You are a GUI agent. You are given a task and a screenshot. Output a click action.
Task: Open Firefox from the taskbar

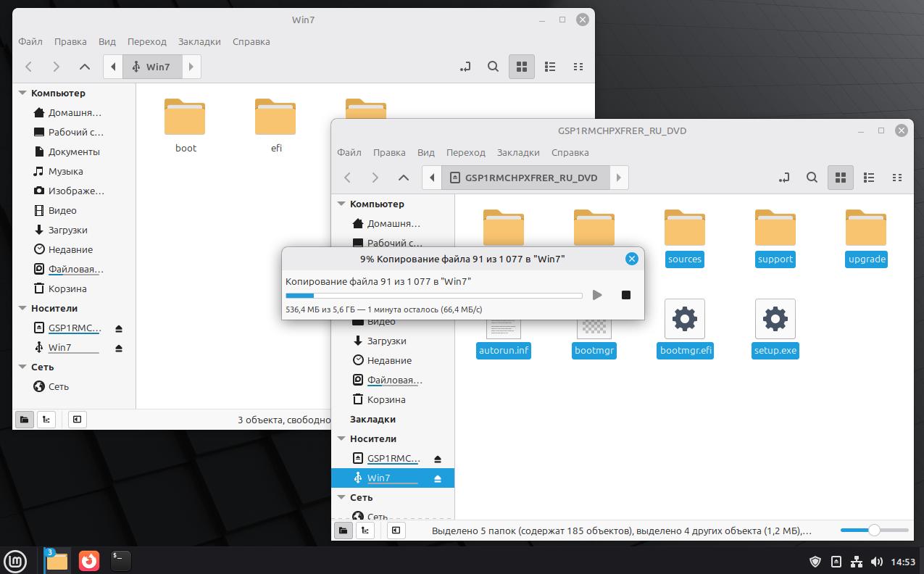[89, 560]
